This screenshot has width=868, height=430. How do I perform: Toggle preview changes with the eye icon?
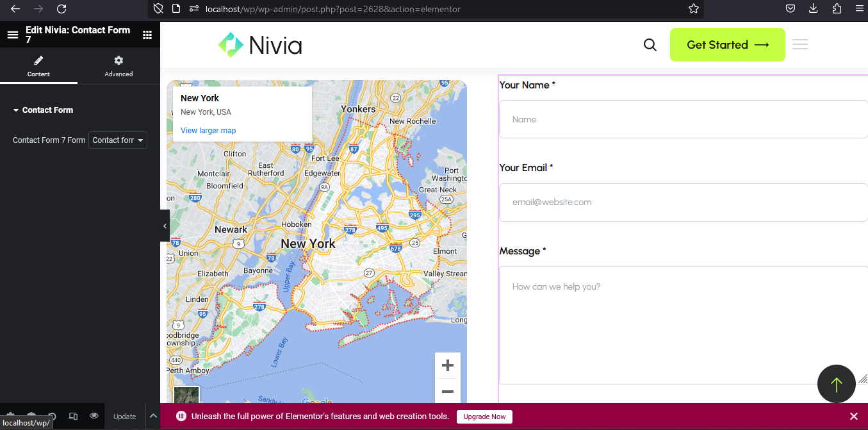[94, 416]
